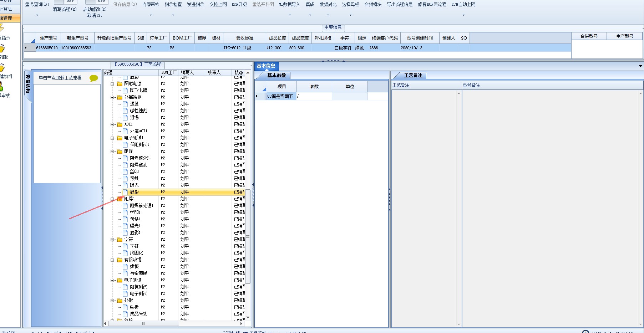644x333 pixels.
Task: Click the 状态 column header in process tree
Action: pyautogui.click(x=239, y=73)
